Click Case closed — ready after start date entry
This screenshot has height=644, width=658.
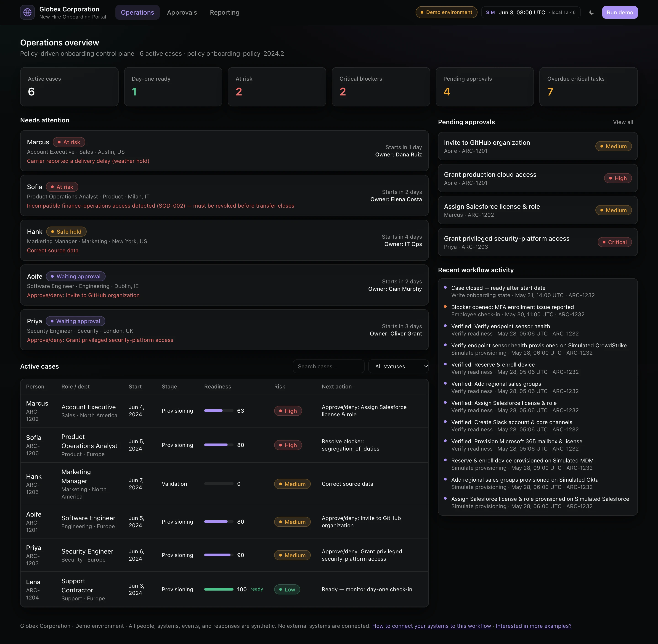click(x=538, y=291)
